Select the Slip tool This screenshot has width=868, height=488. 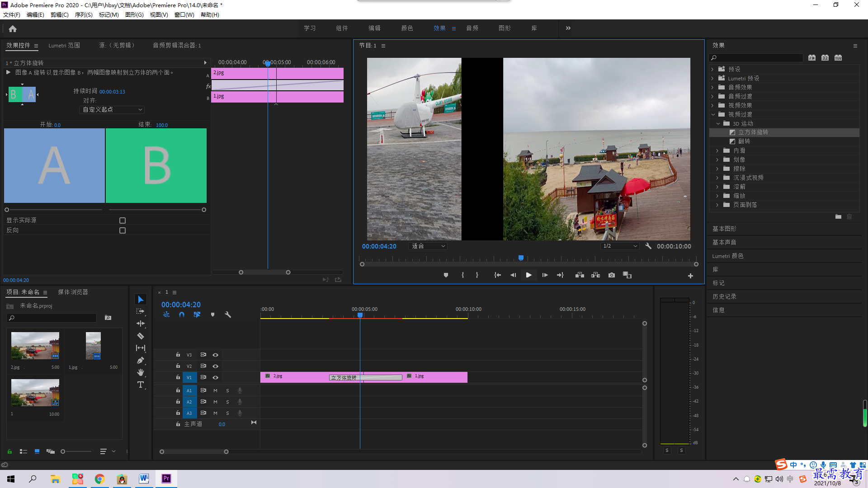tap(141, 348)
